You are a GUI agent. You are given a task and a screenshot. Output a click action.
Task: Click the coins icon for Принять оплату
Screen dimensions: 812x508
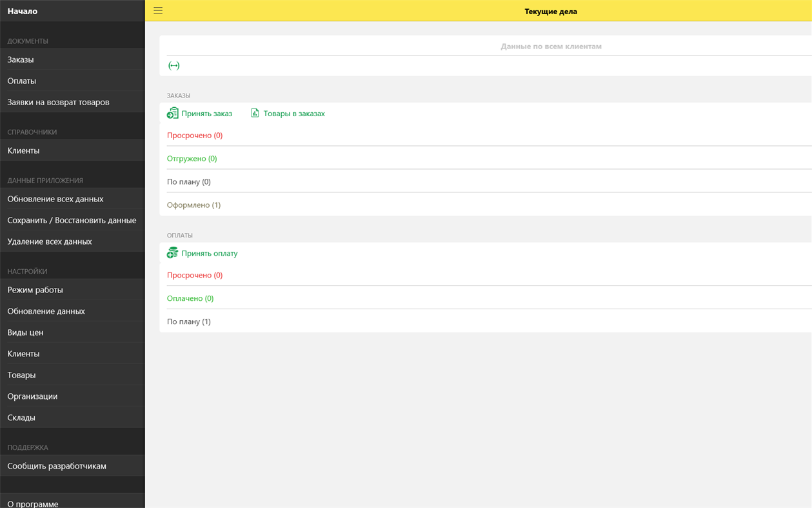tap(172, 252)
